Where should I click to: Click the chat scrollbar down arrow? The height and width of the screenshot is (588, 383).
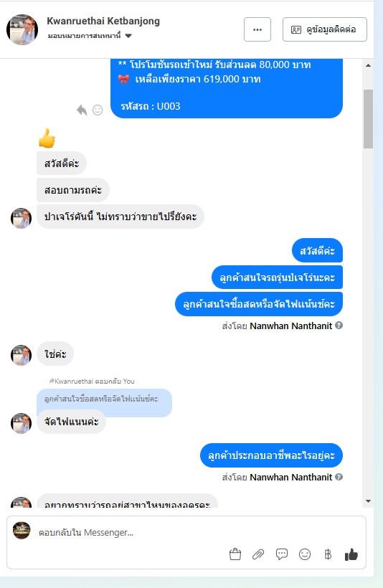click(x=368, y=501)
